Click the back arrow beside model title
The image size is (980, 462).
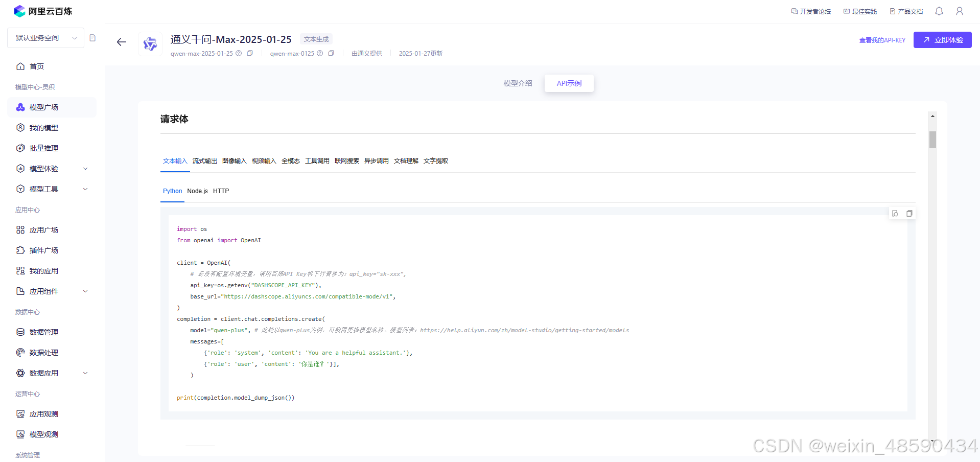tap(122, 42)
